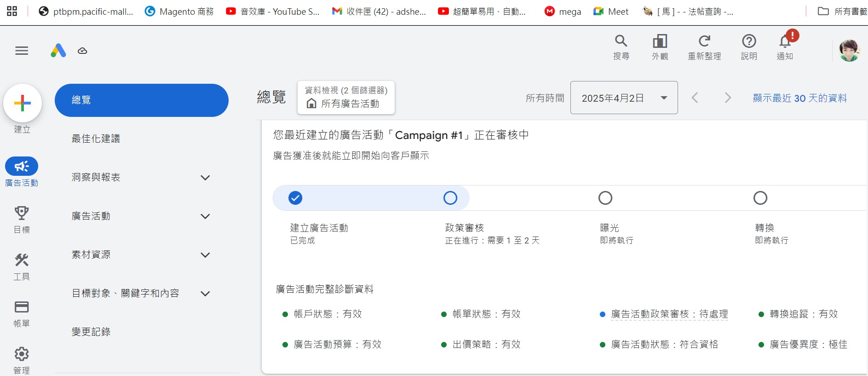Image resolution: width=868 pixels, height=376 pixels.
Task: Click the 帳單狀態：有效 status
Action: coord(487,314)
